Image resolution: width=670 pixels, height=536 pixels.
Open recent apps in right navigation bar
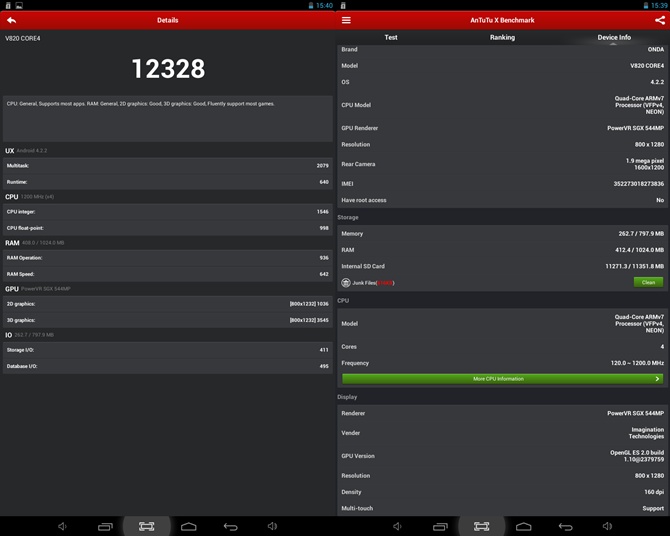[440, 527]
